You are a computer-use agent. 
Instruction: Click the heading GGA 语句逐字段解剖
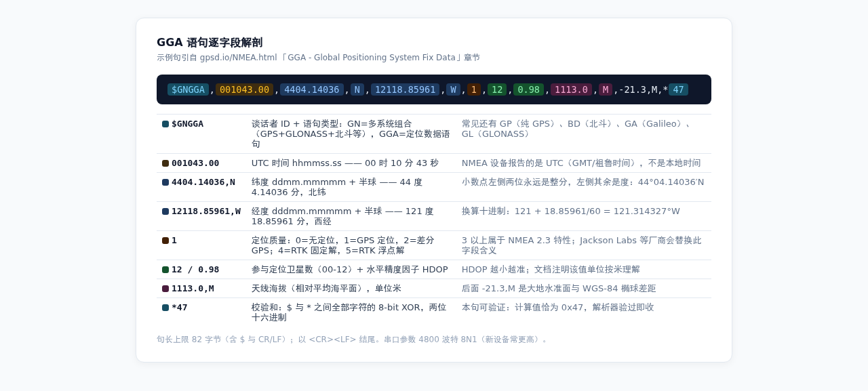(x=210, y=42)
